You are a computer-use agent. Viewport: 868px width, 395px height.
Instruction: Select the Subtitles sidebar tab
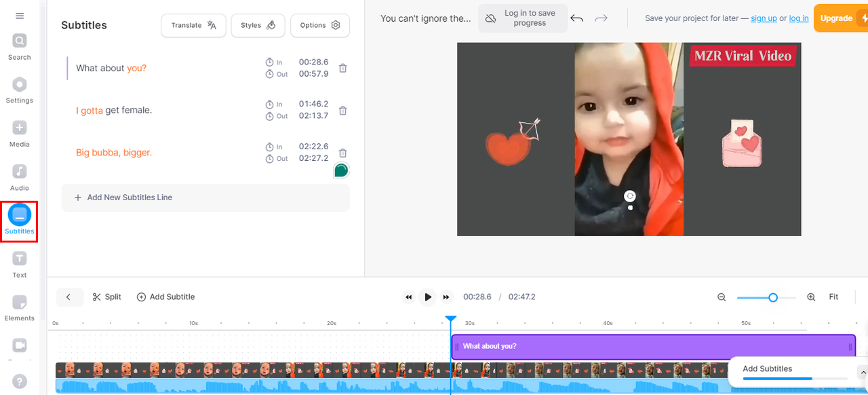[x=20, y=221]
